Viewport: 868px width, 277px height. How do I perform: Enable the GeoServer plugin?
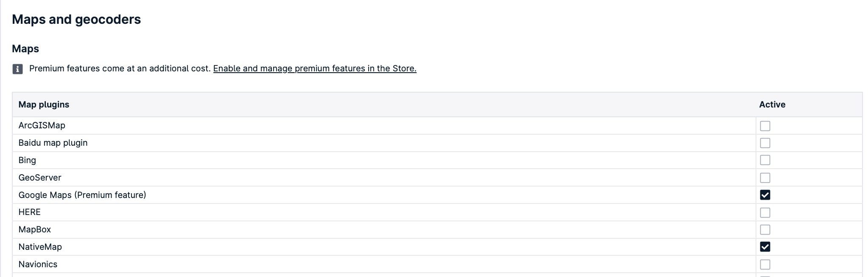coord(765,178)
